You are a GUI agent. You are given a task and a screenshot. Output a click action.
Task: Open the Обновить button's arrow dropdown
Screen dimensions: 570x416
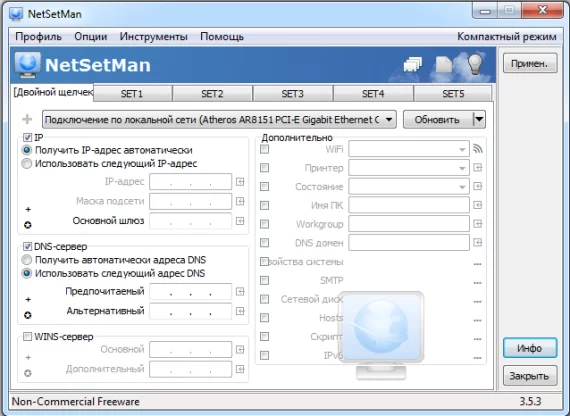(x=479, y=119)
